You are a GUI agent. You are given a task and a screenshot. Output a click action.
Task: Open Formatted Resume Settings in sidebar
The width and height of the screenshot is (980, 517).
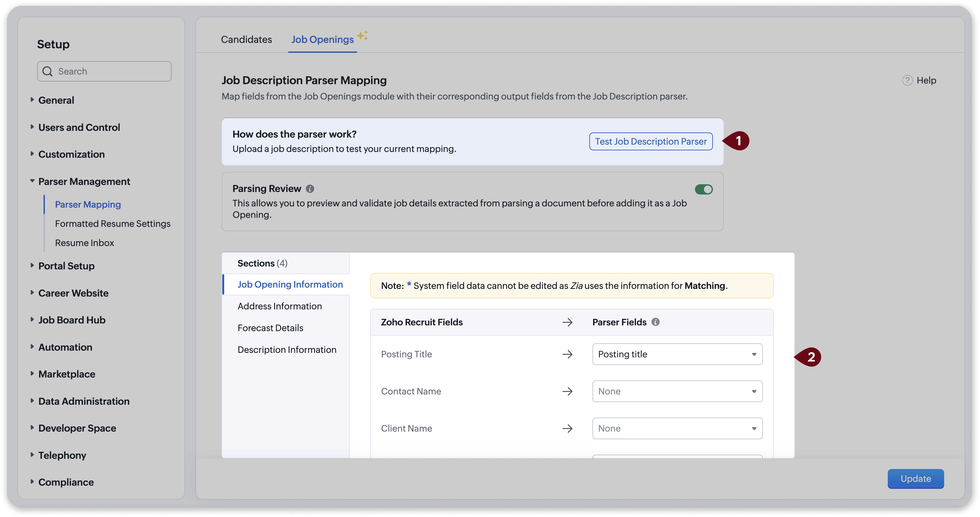pos(113,224)
